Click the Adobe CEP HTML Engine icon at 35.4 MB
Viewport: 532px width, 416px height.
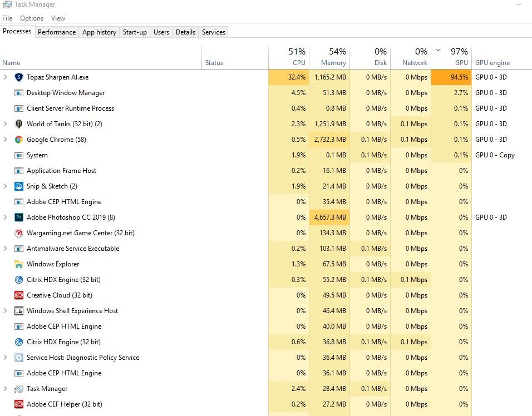[x=19, y=202]
